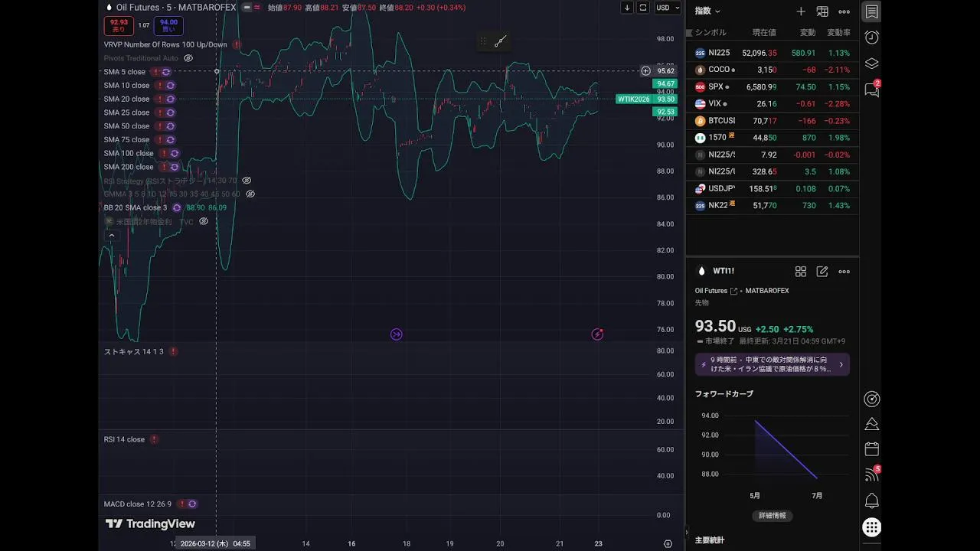
Task: Open the USD currency dropdown
Action: coord(667,8)
